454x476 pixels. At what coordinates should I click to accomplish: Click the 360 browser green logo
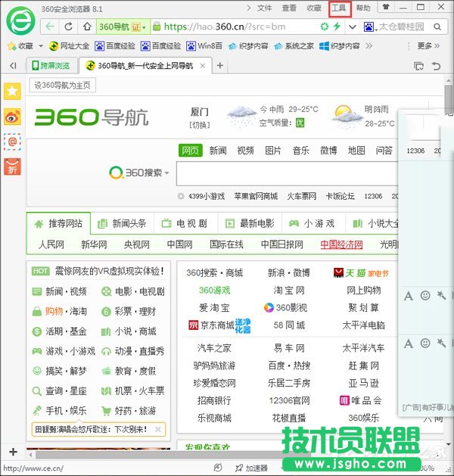click(x=18, y=20)
